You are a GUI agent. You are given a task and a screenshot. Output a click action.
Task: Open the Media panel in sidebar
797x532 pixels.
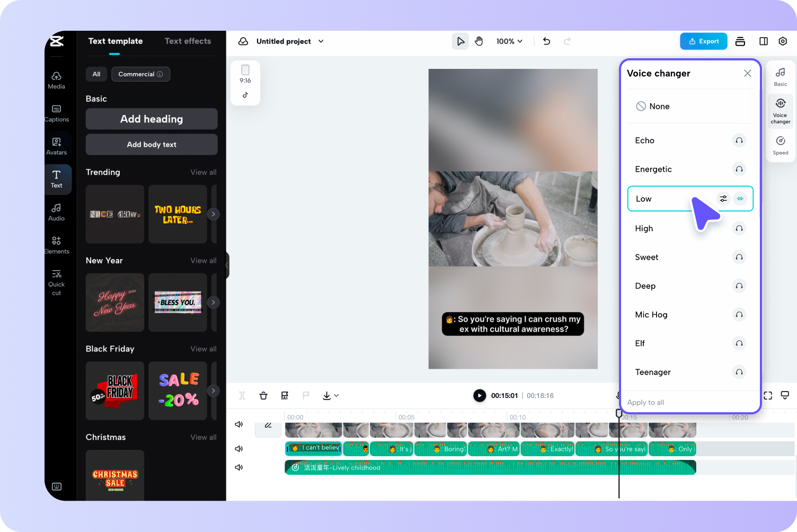56,80
